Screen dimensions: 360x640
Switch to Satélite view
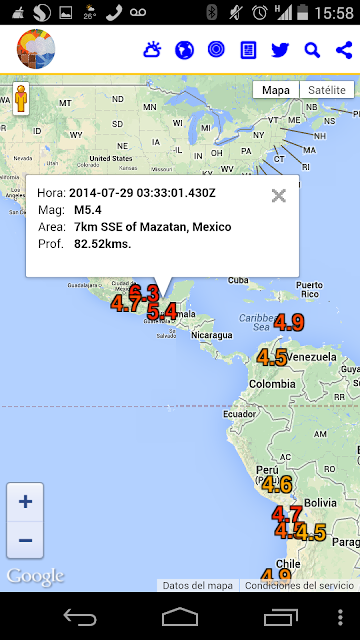coord(327,90)
